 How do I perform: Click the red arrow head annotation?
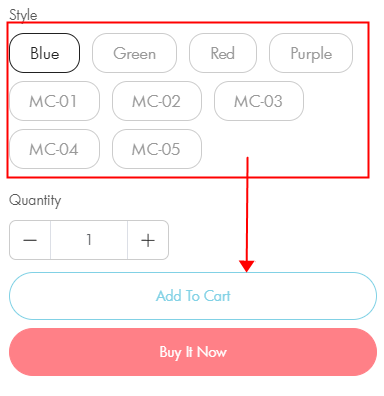[x=247, y=266]
